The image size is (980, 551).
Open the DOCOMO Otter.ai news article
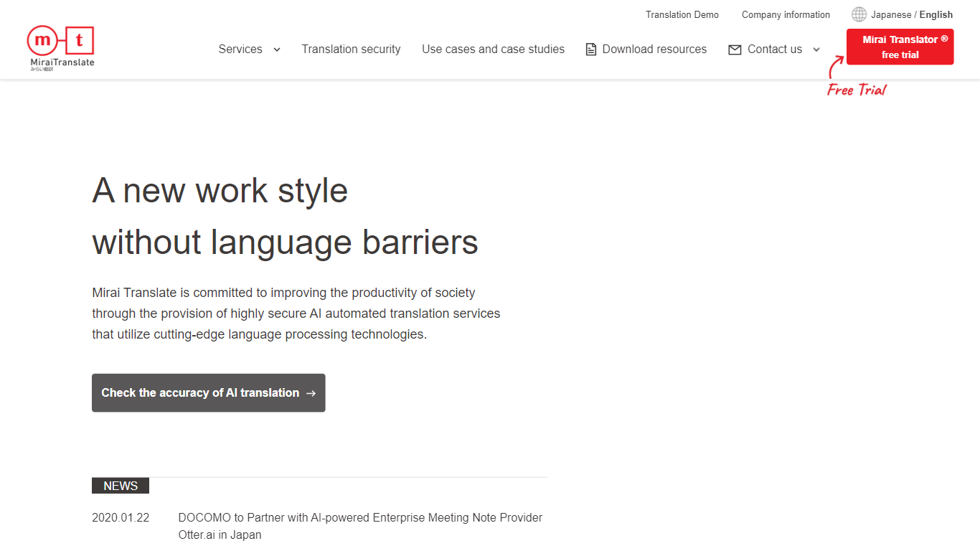pos(360,526)
